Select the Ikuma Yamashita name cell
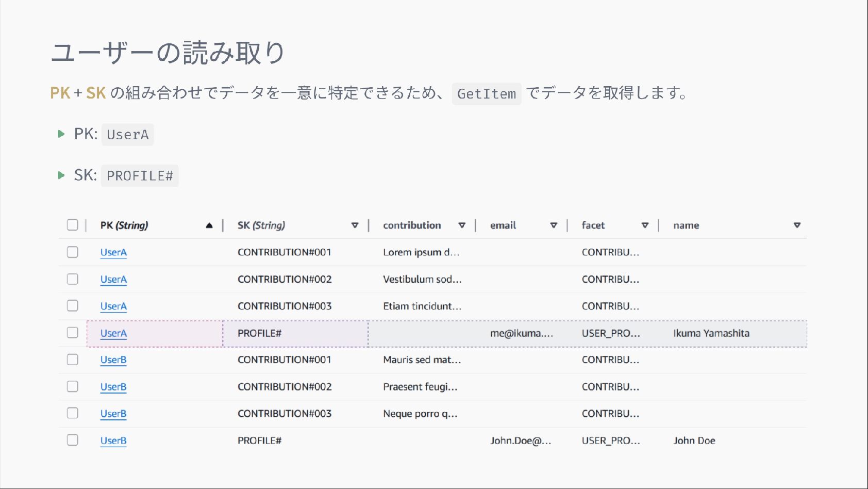868x489 pixels. pyautogui.click(x=711, y=333)
